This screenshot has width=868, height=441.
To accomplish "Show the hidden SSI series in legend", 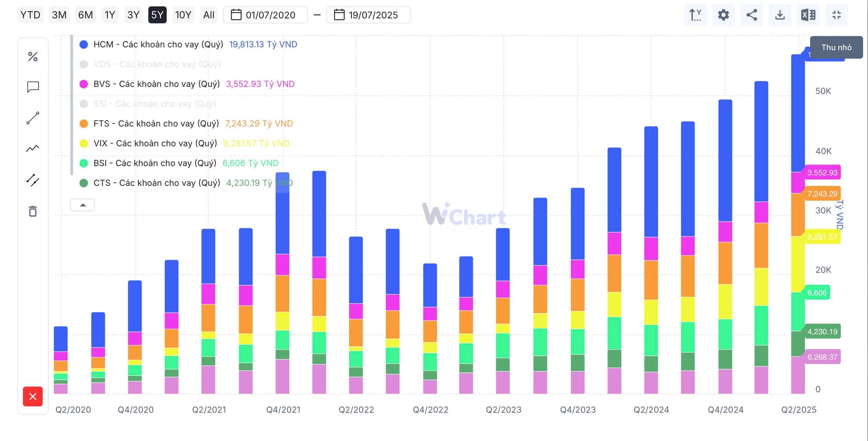I will (147, 104).
